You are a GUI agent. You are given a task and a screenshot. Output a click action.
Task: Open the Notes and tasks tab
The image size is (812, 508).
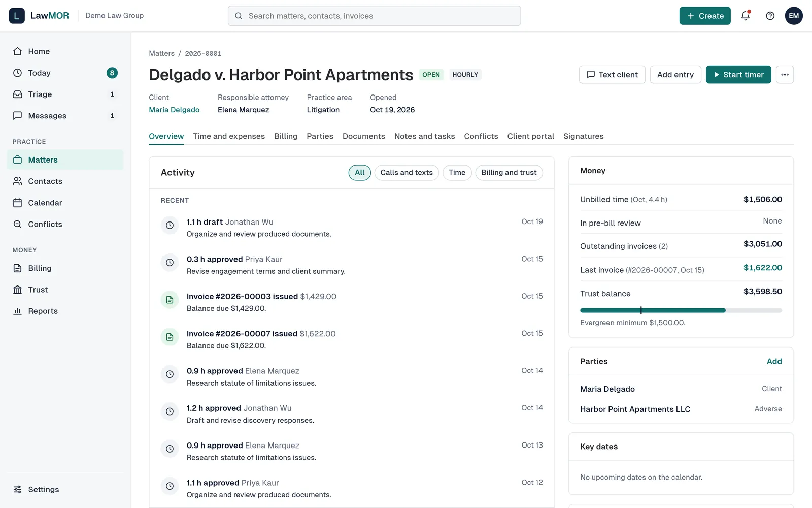[425, 136]
